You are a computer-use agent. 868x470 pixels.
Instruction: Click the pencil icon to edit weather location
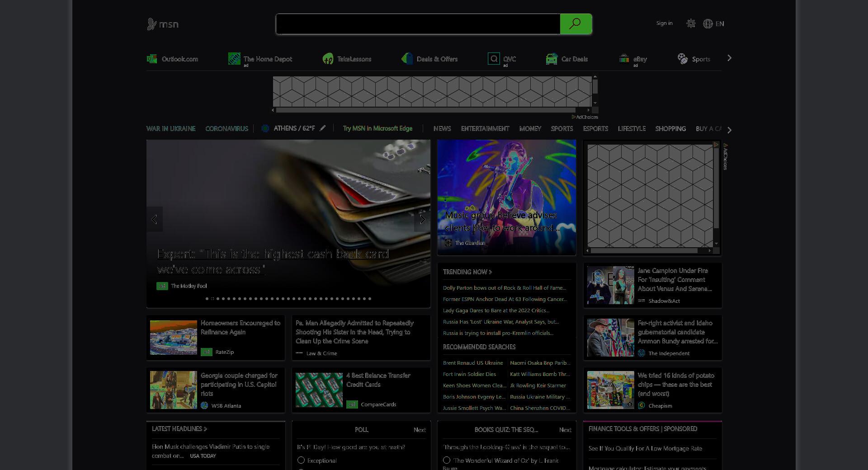click(322, 128)
